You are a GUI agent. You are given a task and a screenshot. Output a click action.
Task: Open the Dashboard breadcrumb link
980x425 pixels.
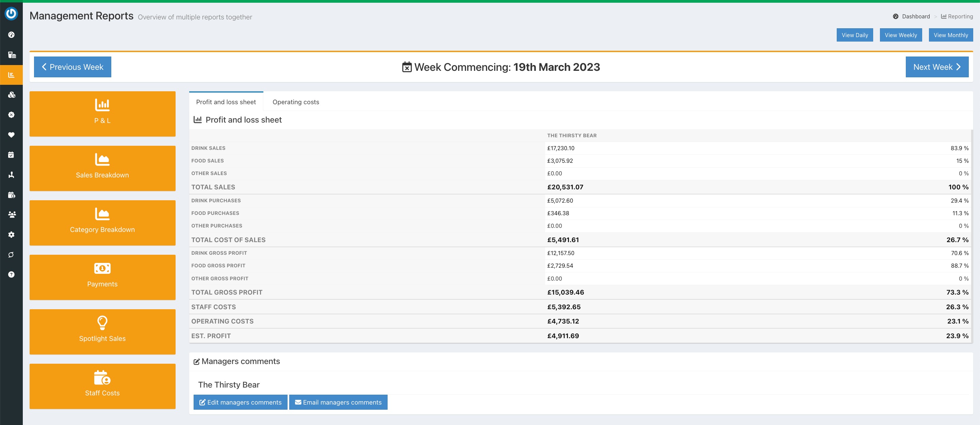coord(916,16)
